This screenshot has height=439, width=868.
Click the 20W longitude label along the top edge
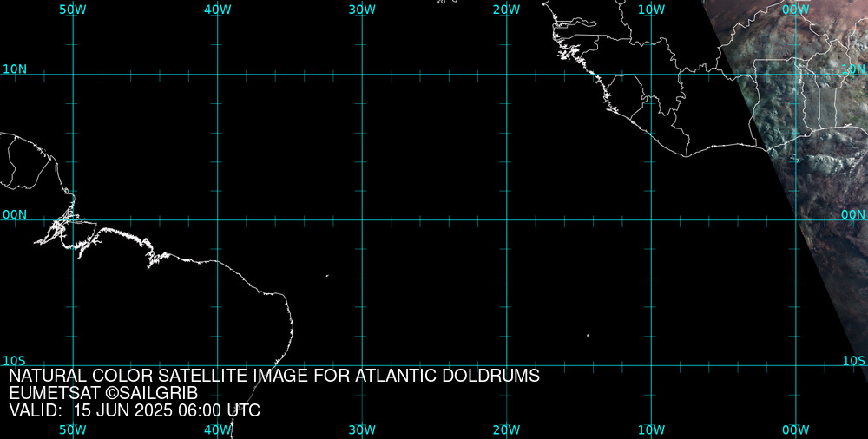507,10
